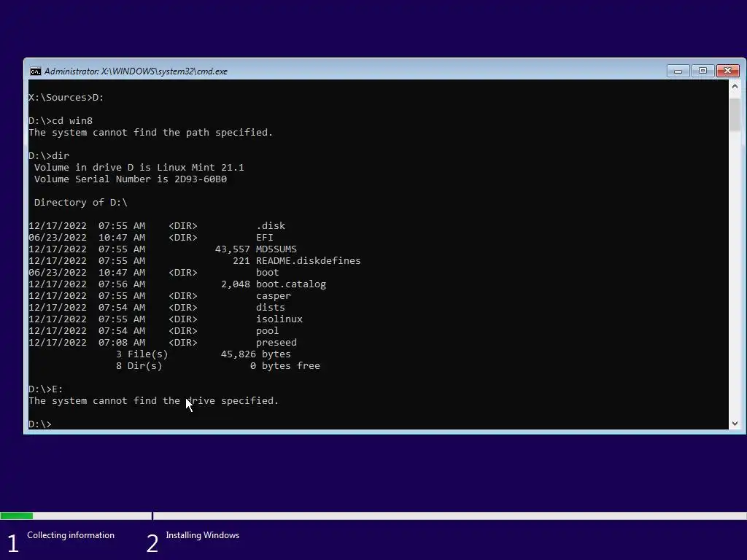Click the 'README.diskdefines' file entry
Screen dimensions: 747x560
click(309, 260)
